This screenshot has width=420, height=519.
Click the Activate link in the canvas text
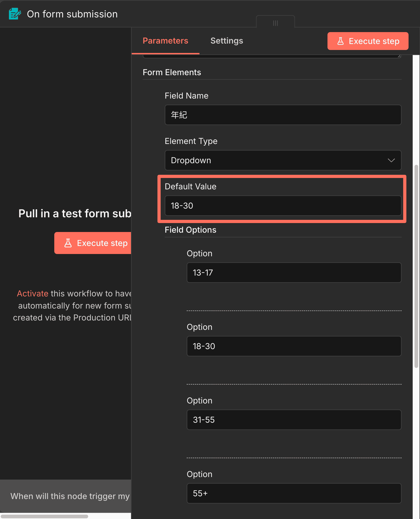click(x=33, y=293)
